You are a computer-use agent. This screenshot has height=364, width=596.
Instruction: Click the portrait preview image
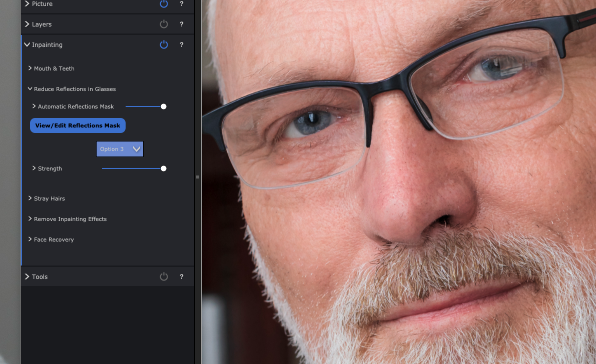click(399, 182)
